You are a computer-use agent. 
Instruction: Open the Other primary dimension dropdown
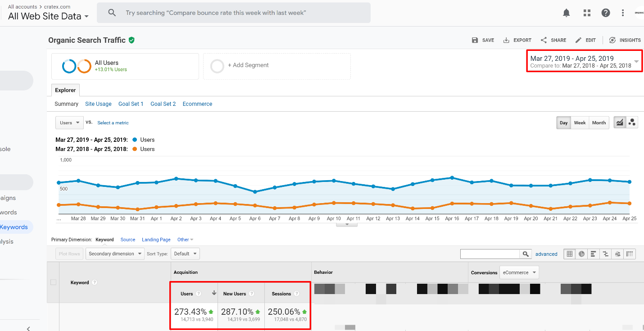pos(186,240)
